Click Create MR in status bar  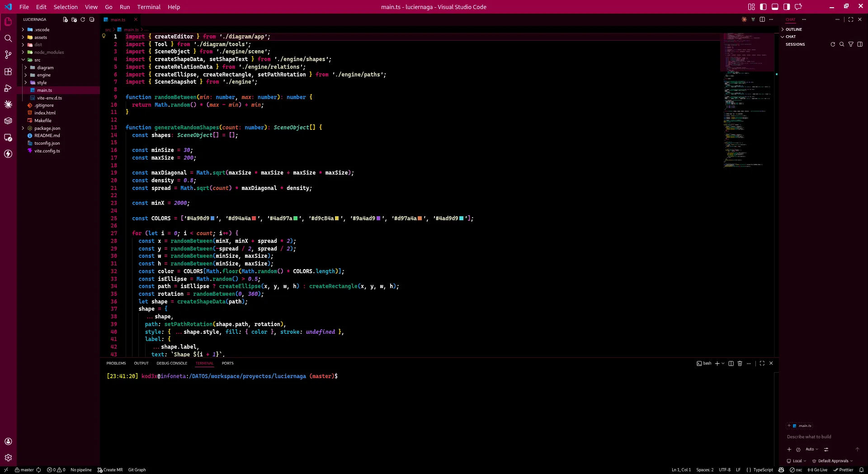click(110, 470)
